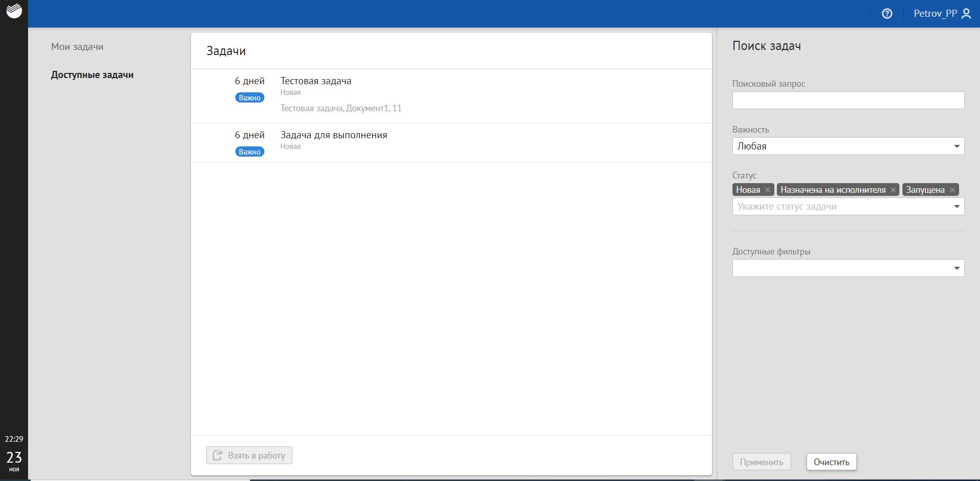Select Доступные задачи in sidebar
The height and width of the screenshot is (481, 980).
pyautogui.click(x=92, y=75)
